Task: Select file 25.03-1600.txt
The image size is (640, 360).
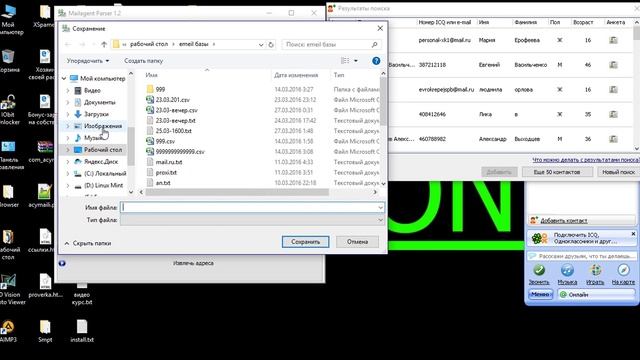Action: 173,131
